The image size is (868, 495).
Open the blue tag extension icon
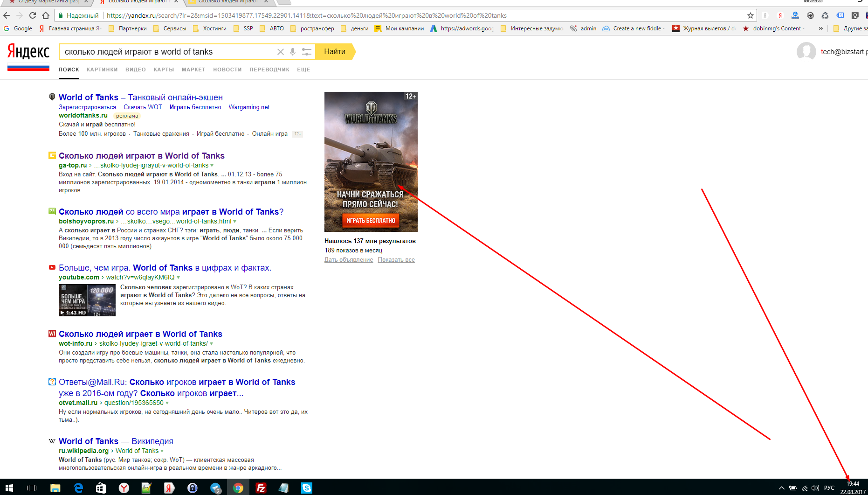tap(840, 15)
